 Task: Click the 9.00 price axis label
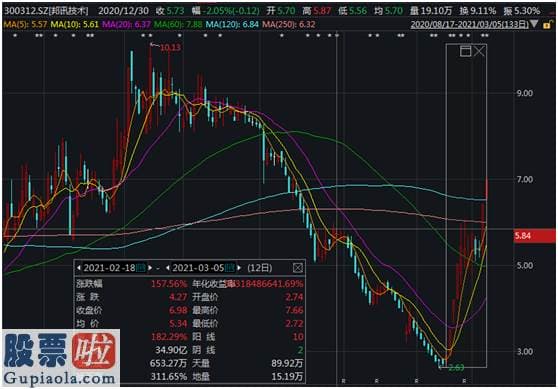pyautogui.click(x=525, y=93)
